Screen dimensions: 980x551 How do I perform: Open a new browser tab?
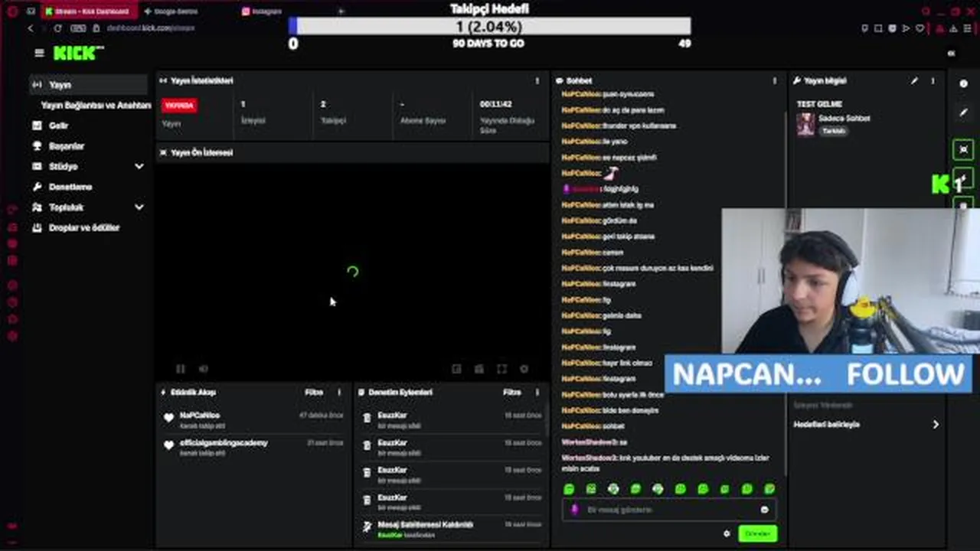click(341, 11)
